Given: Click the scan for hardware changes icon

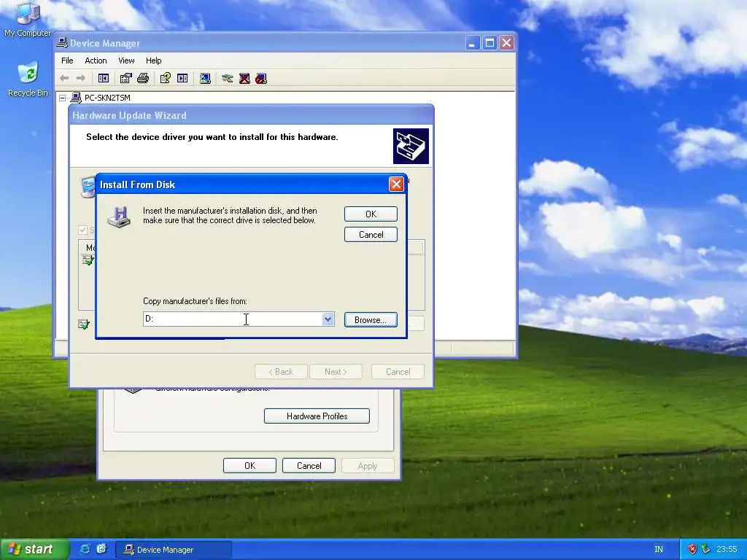Looking at the screenshot, I should [205, 78].
